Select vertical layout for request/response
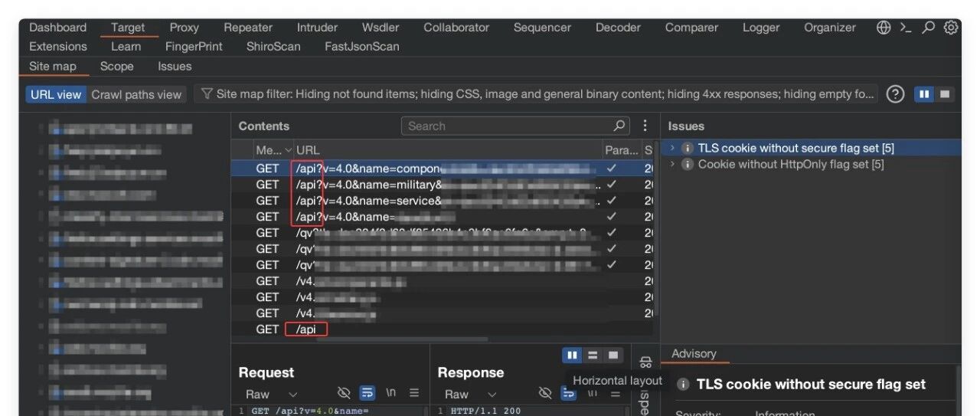Image resolution: width=980 pixels, height=416 pixels. [x=593, y=355]
